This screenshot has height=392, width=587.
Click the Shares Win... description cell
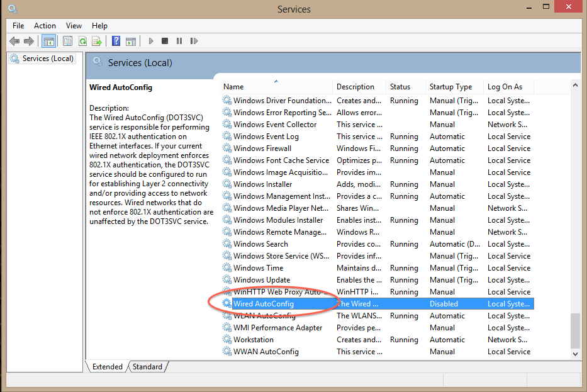[x=357, y=208]
